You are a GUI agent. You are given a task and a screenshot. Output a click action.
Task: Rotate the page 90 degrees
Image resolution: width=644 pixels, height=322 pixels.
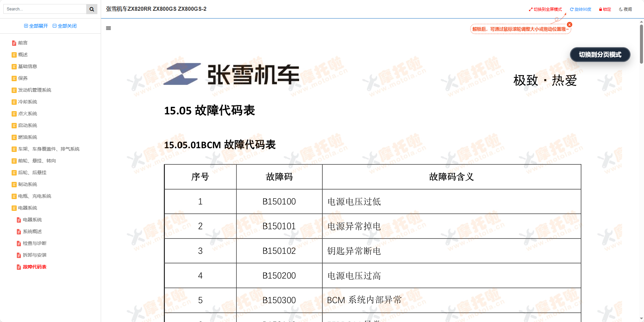pos(580,9)
